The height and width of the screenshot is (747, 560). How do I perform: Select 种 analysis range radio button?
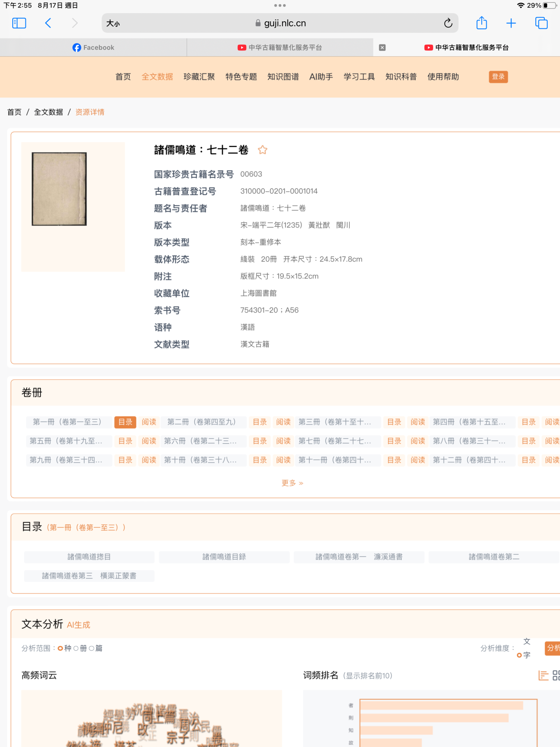point(60,648)
